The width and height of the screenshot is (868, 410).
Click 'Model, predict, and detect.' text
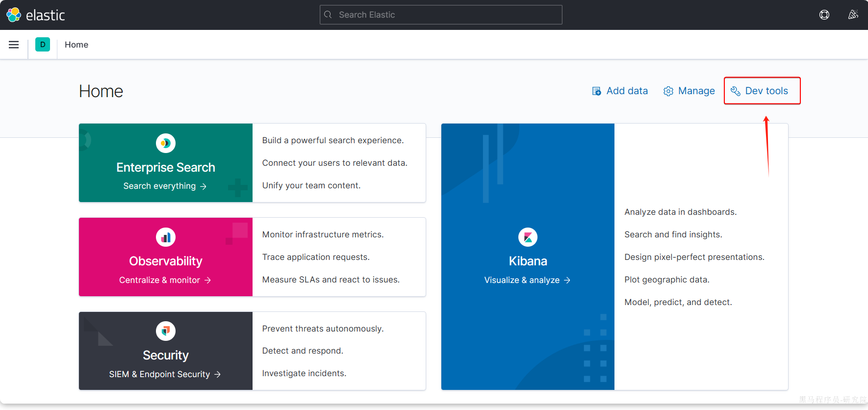pos(678,302)
